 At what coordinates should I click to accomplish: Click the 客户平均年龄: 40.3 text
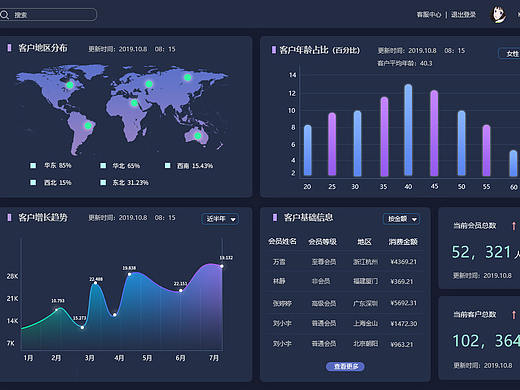[404, 63]
